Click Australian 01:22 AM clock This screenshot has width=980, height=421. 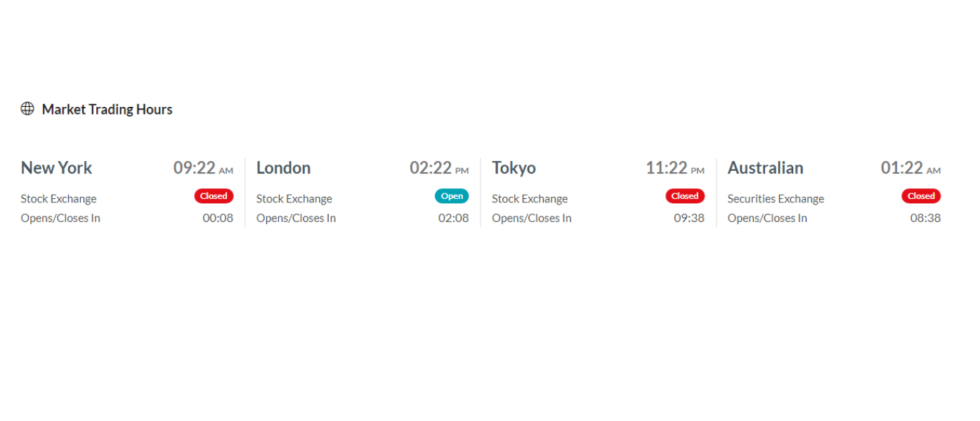tap(910, 168)
